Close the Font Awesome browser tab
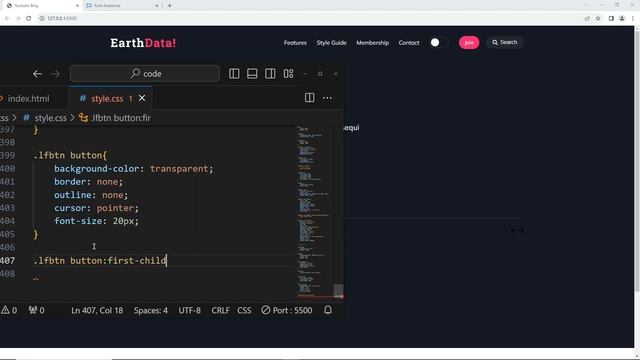 coord(157,6)
